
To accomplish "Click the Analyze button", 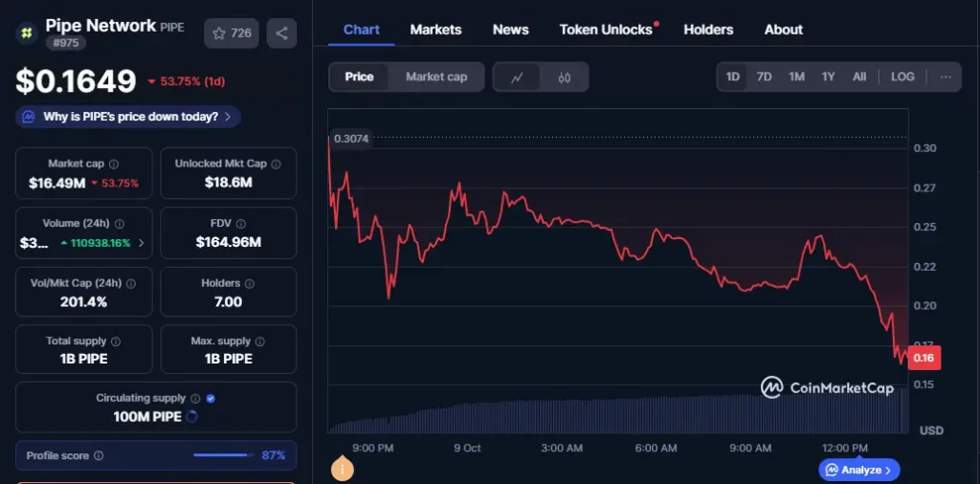I will pos(859,470).
